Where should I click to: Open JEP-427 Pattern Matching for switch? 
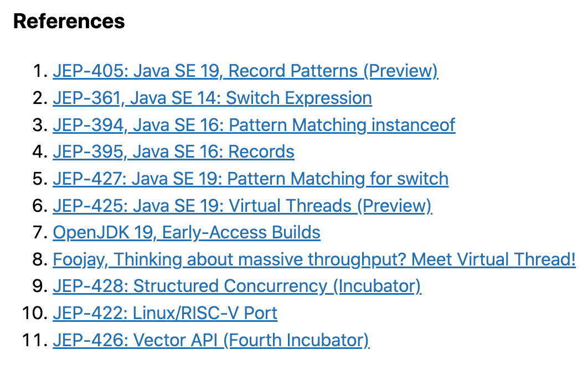tap(250, 179)
